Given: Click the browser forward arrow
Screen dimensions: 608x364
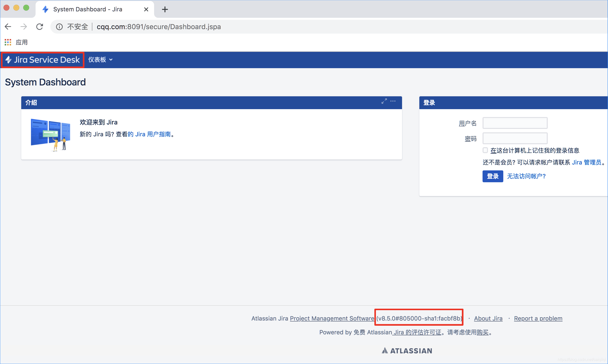Looking at the screenshot, I should (24, 27).
